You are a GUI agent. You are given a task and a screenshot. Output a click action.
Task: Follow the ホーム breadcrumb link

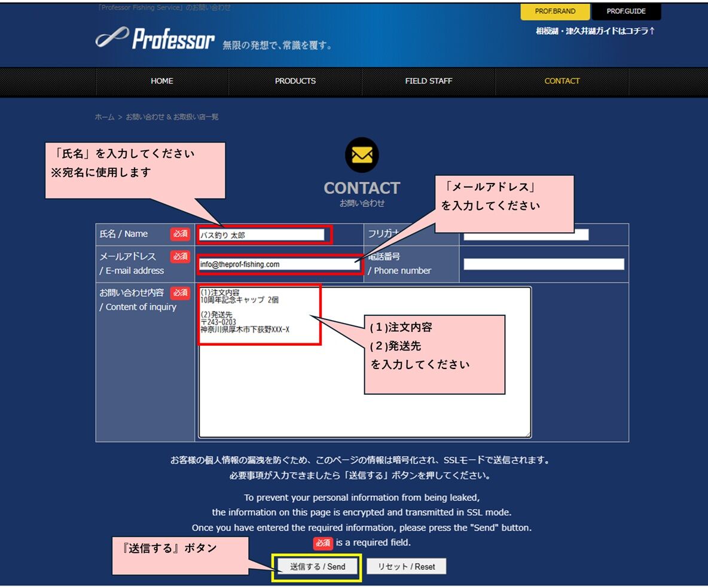pyautogui.click(x=104, y=117)
